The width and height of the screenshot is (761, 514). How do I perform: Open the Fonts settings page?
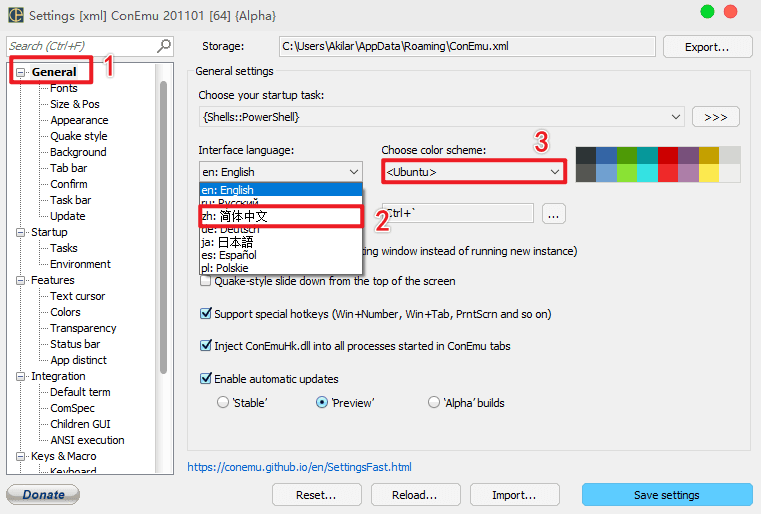[64, 88]
